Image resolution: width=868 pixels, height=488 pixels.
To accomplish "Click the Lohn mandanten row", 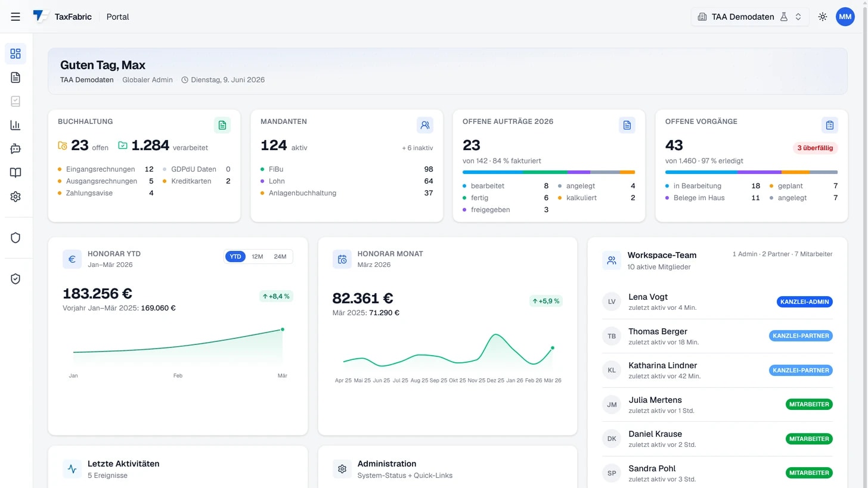I will 347,181.
